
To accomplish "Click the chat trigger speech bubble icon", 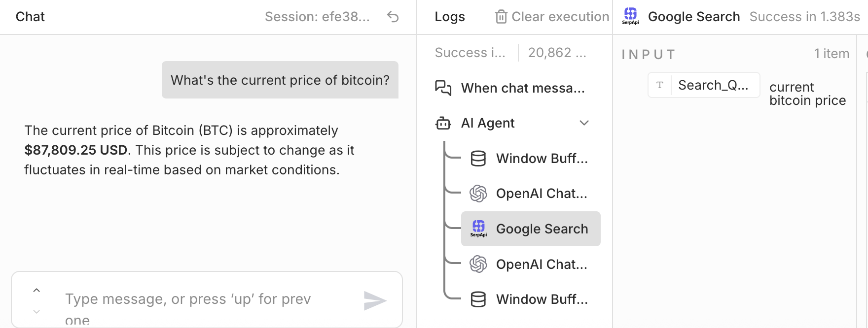I will (x=443, y=88).
